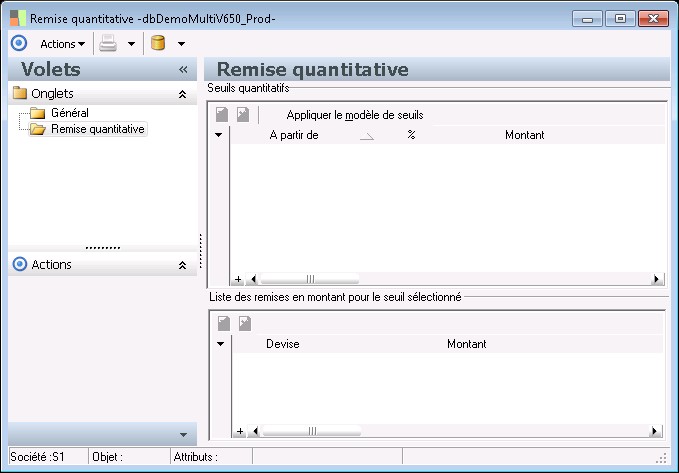
Task: Click the vertical splitter handle between the panels
Action: [x=200, y=251]
